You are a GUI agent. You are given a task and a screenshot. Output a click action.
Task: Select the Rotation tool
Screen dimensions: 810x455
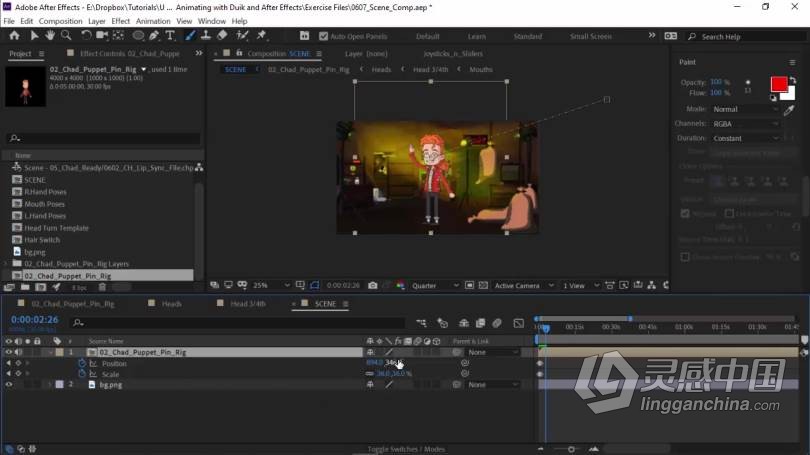86,35
